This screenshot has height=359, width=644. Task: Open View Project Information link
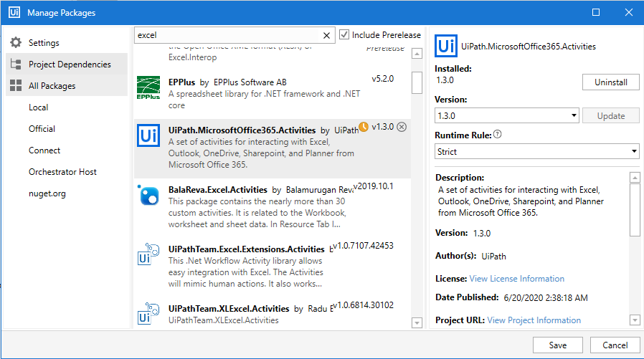534,320
